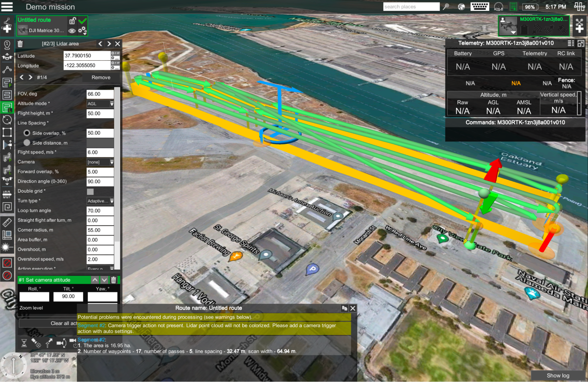Open the Turn type Adaptive dropdown
This screenshot has width=588, height=382.
click(x=100, y=201)
